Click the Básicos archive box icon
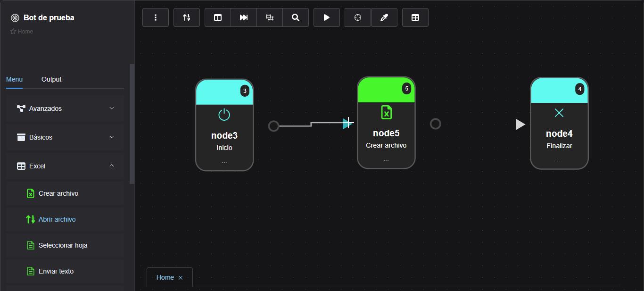 [21, 137]
